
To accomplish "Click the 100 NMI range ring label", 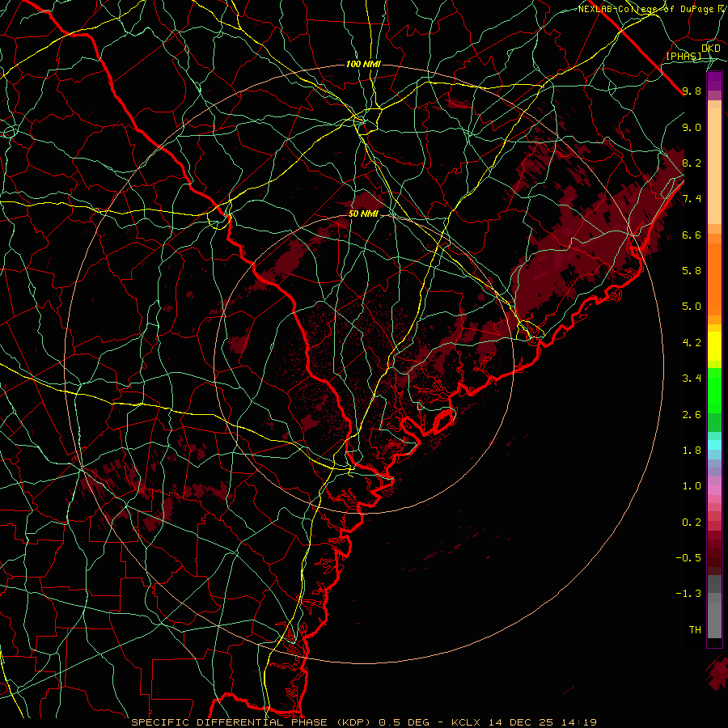I will click(x=363, y=64).
